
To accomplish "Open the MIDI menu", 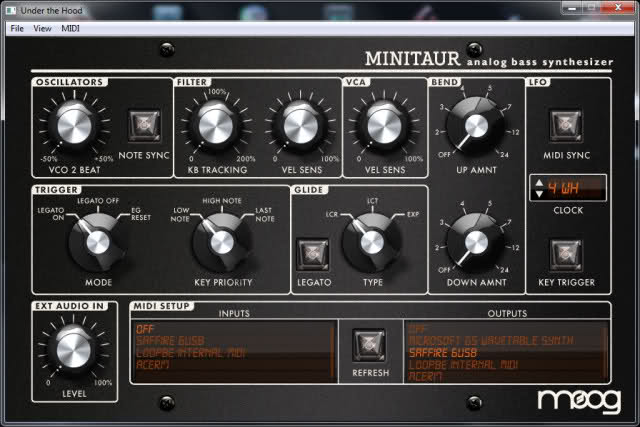I will pyautogui.click(x=70, y=28).
